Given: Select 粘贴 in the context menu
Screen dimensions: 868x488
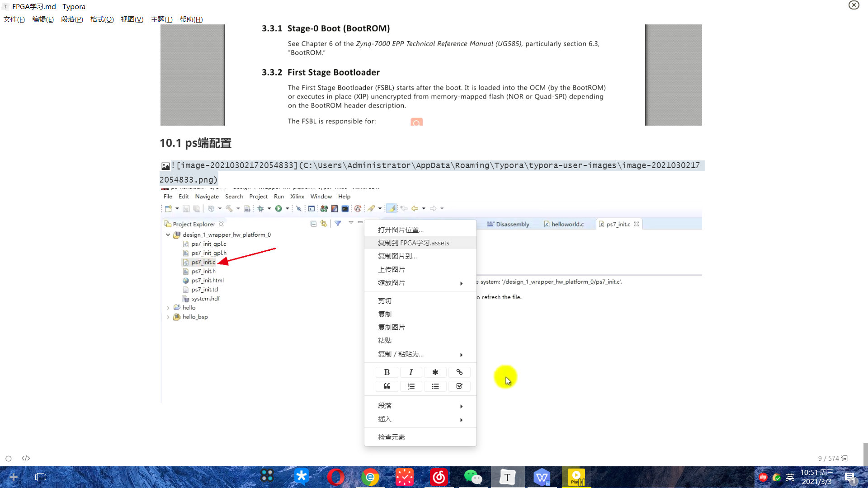Looking at the screenshot, I should click(420, 341).
